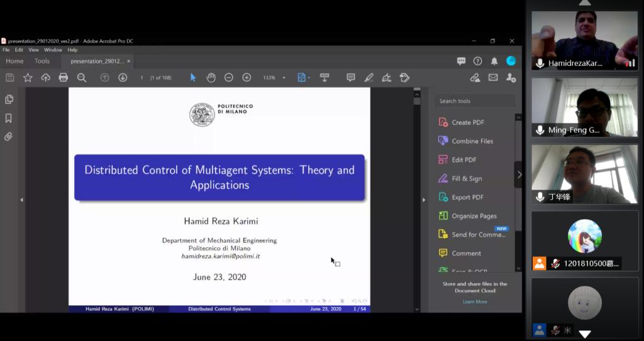
Task: Open the Attachments paperclip panel
Action: tap(9, 136)
